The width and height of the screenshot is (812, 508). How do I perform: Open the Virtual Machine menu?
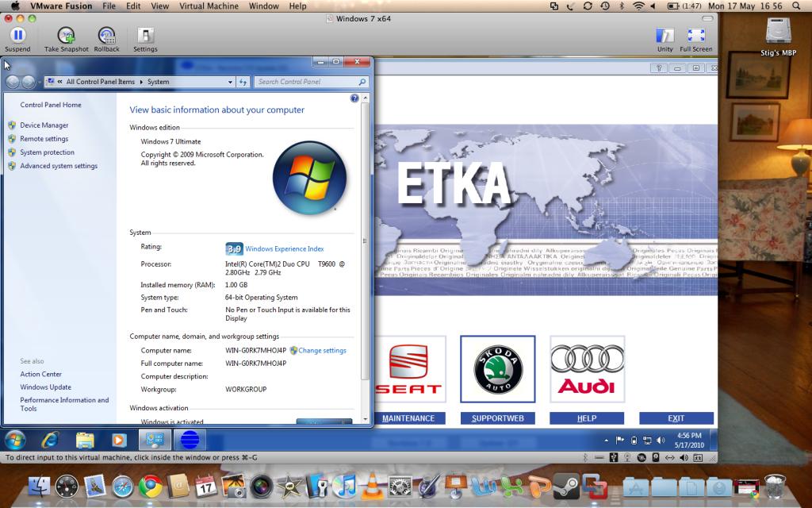point(209,6)
